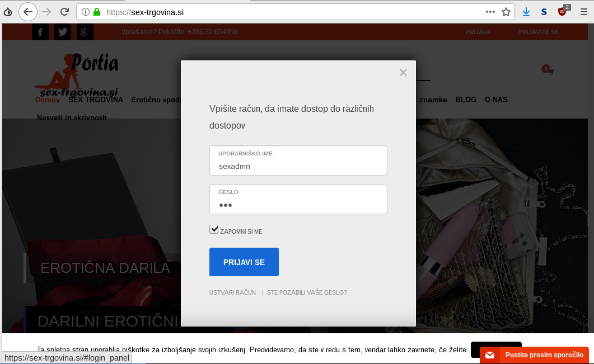
Task: Click the Uporabniško ime input field
Action: coord(298,160)
